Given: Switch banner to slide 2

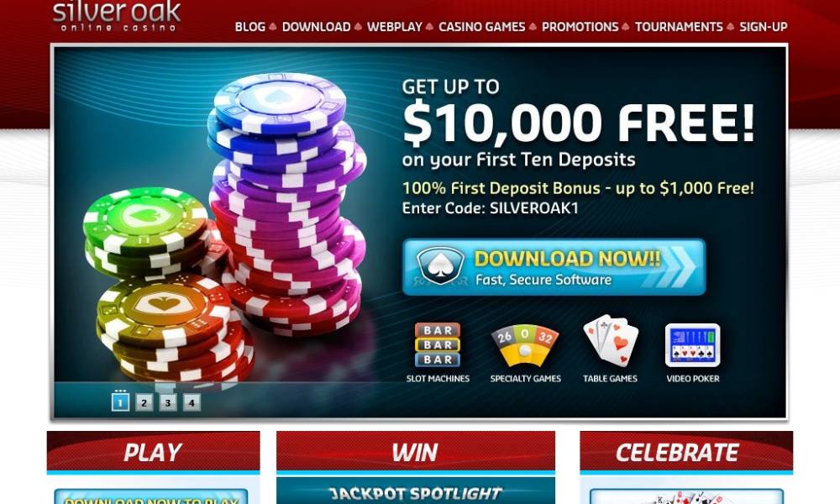Looking at the screenshot, I should 144,402.
